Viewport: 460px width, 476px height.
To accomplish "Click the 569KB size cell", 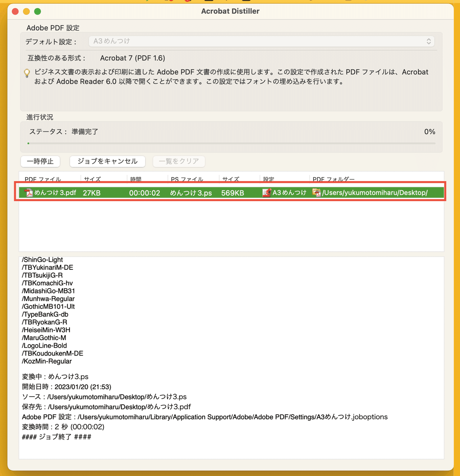I will pos(233,193).
